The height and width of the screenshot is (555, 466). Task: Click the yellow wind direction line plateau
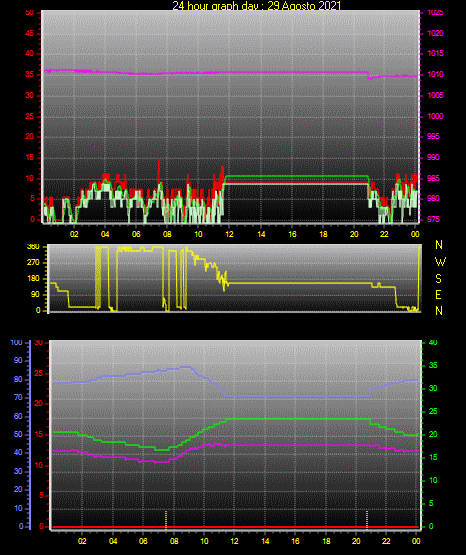click(x=300, y=284)
